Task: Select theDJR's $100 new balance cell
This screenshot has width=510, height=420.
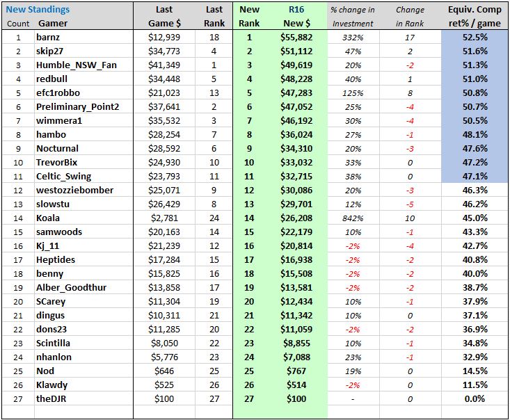Action: (x=296, y=399)
